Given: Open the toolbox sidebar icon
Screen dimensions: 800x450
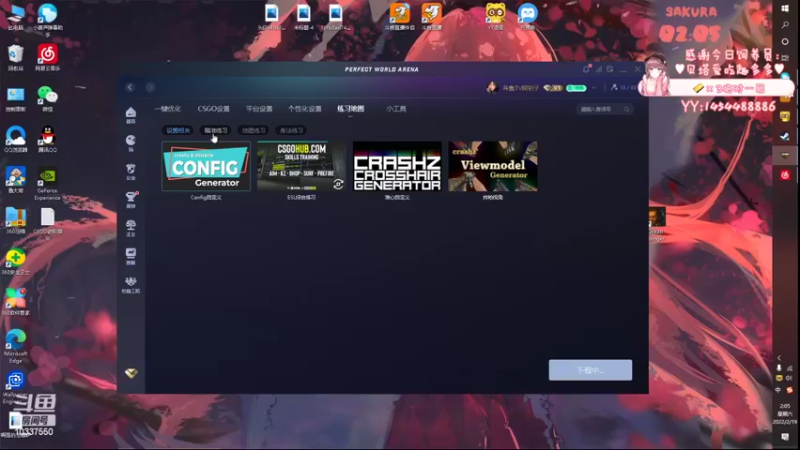Looking at the screenshot, I should (x=131, y=284).
